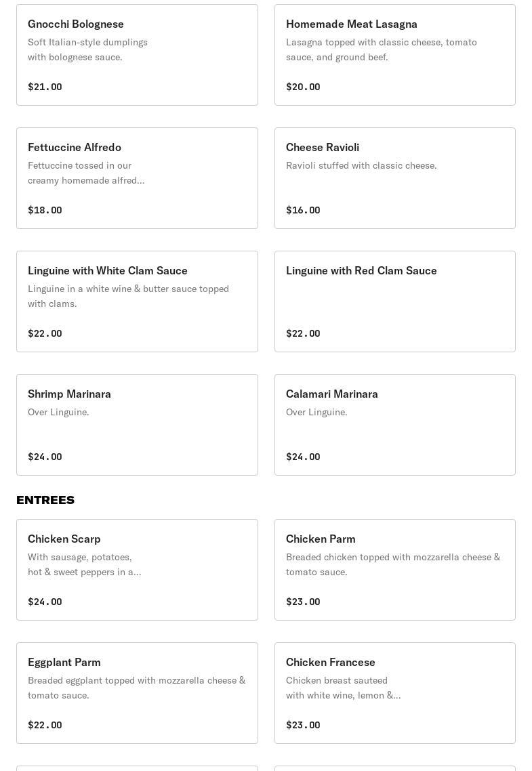Choose Fettuccine Alfredo from the menu

click(x=137, y=178)
